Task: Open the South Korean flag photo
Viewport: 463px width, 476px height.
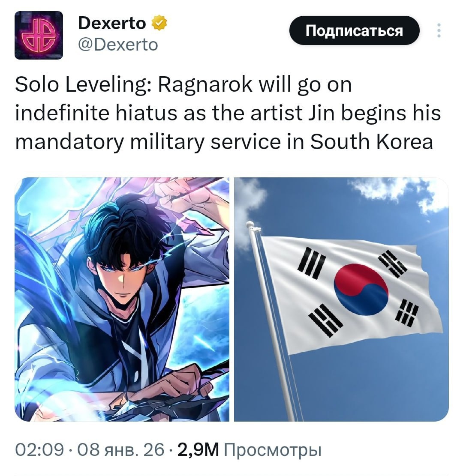Action: (341, 299)
